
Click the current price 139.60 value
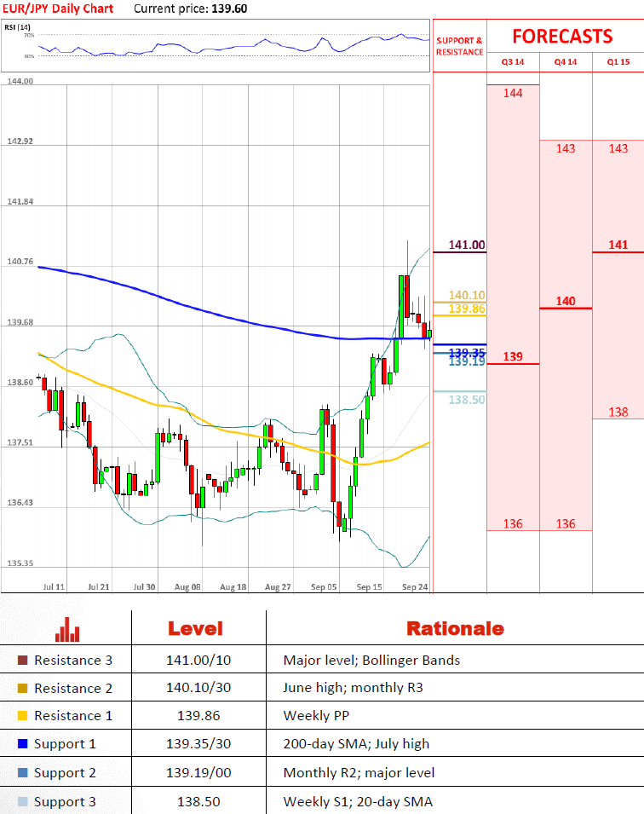click(229, 9)
